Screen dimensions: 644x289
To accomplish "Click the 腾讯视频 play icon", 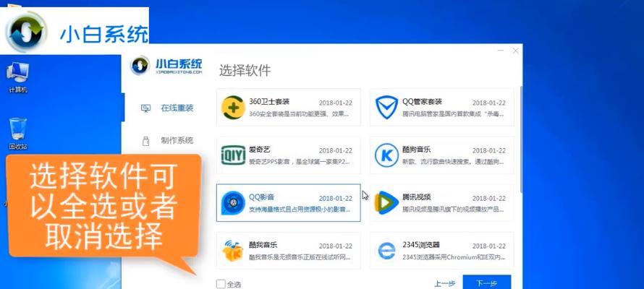I will point(386,203).
